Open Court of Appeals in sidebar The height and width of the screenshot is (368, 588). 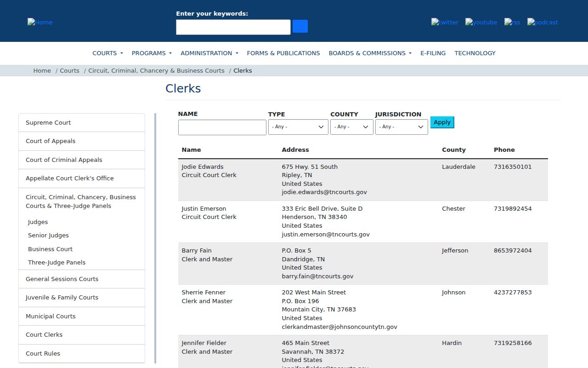click(82, 141)
